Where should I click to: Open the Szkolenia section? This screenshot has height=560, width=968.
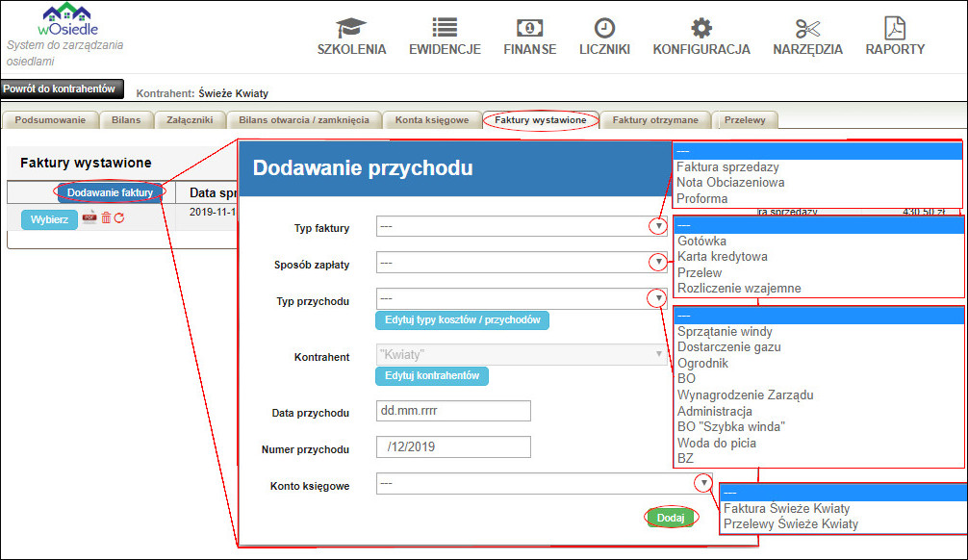351,38
